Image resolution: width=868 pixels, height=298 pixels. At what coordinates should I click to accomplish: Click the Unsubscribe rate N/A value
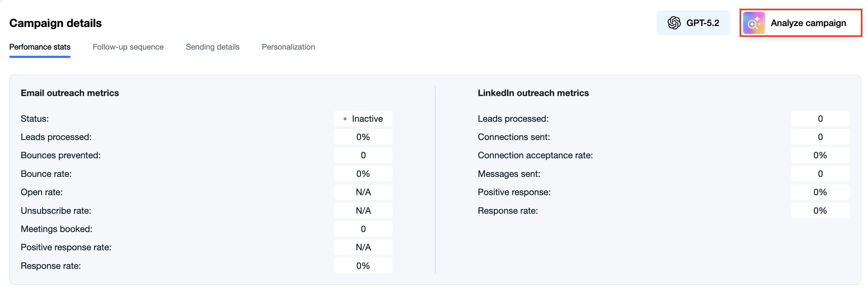(x=363, y=211)
